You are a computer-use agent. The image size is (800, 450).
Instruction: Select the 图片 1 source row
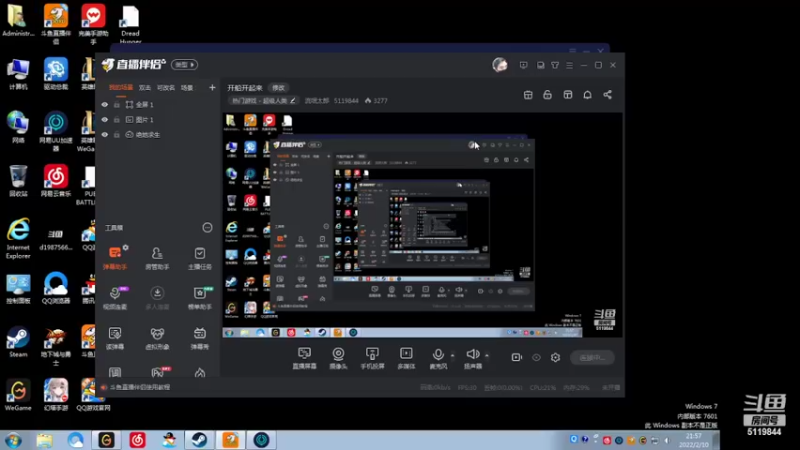point(158,119)
